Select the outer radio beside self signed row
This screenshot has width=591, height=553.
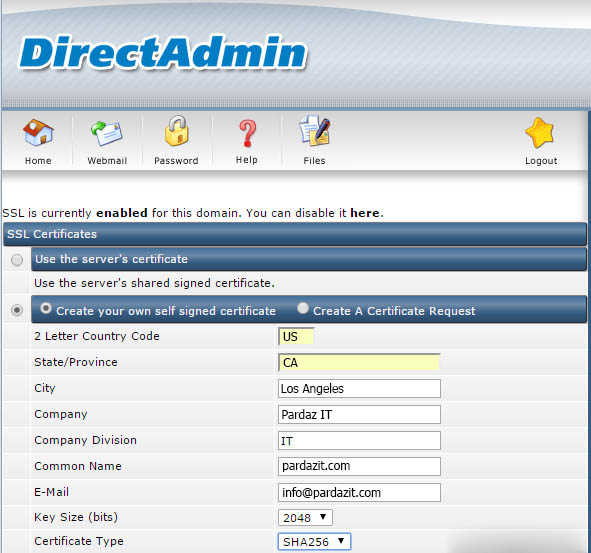(x=17, y=310)
